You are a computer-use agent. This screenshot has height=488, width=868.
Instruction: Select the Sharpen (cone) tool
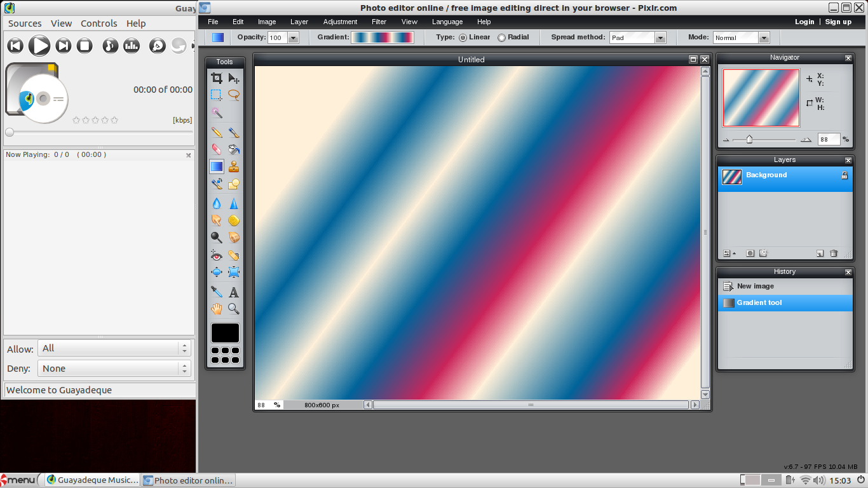[x=234, y=203]
